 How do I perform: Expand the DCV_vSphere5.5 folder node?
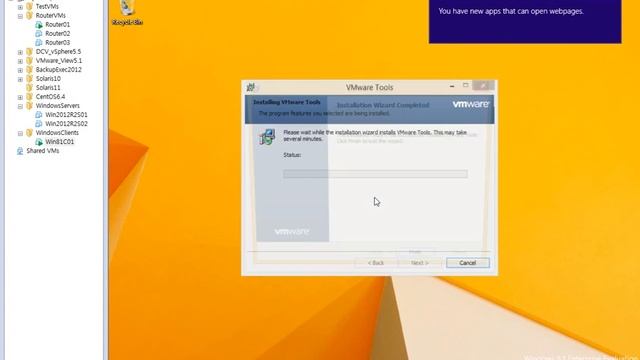[x=20, y=52]
